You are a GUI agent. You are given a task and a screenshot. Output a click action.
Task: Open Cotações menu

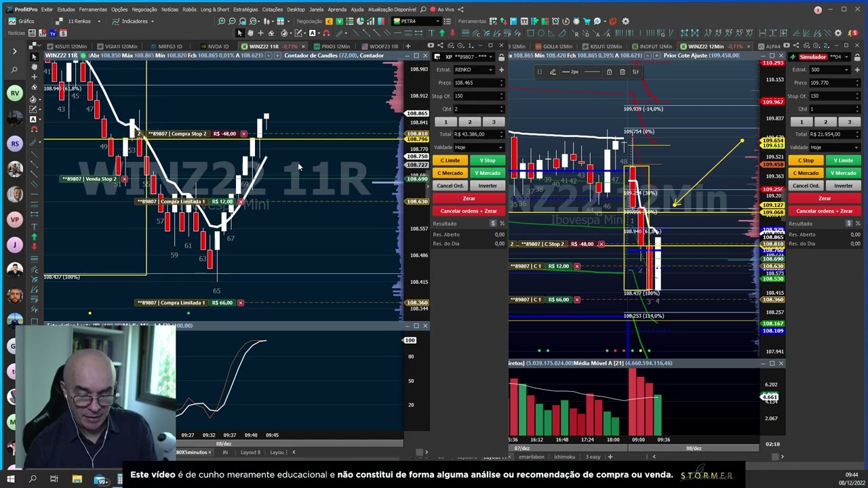pyautogui.click(x=272, y=9)
